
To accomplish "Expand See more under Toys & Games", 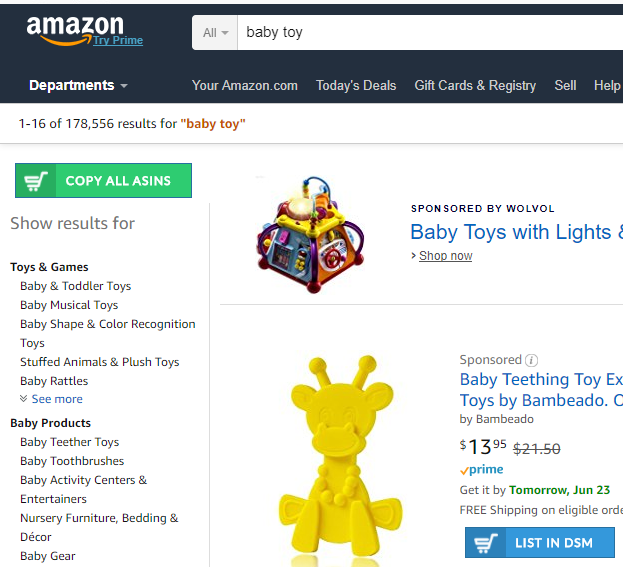I will pos(52,399).
